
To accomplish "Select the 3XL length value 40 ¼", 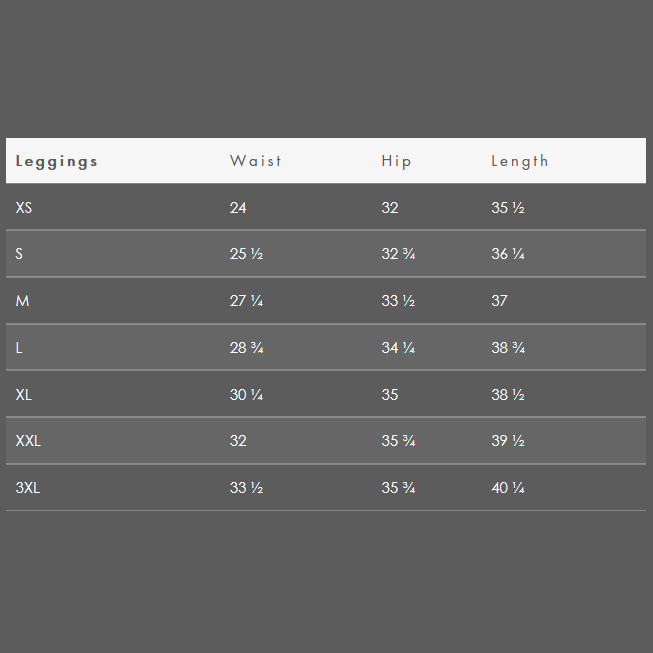I will (508, 488).
